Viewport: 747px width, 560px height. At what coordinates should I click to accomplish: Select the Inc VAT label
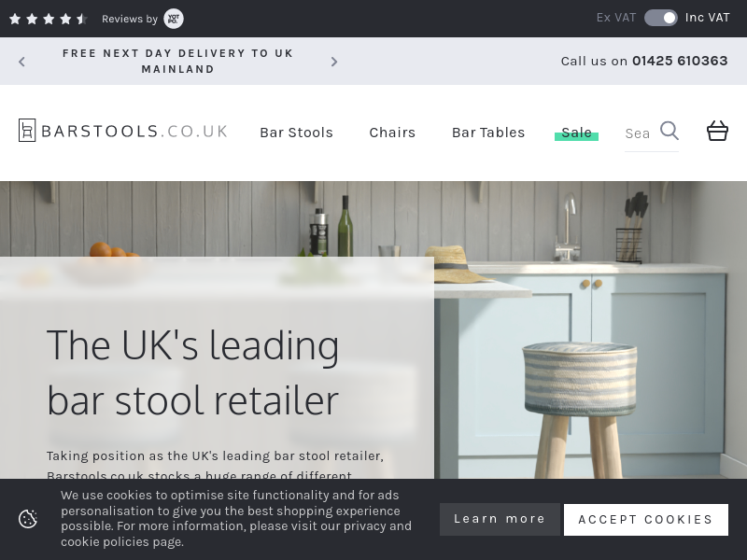click(x=707, y=18)
